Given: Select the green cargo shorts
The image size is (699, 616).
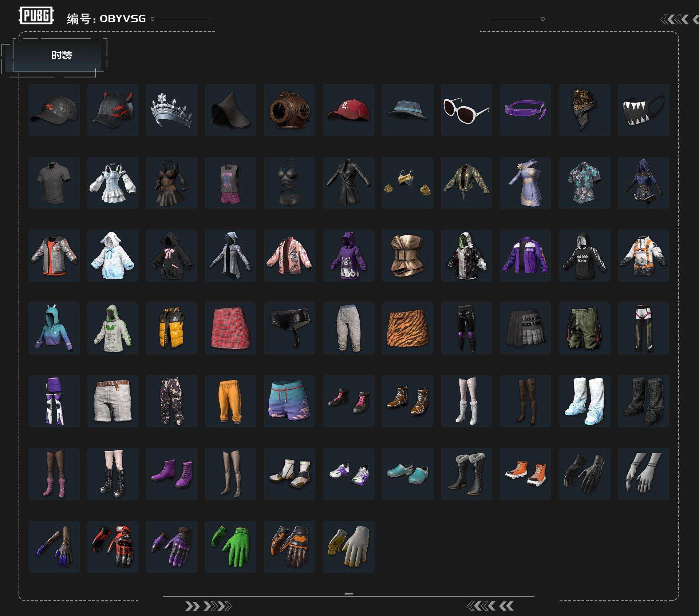Looking at the screenshot, I should [584, 328].
